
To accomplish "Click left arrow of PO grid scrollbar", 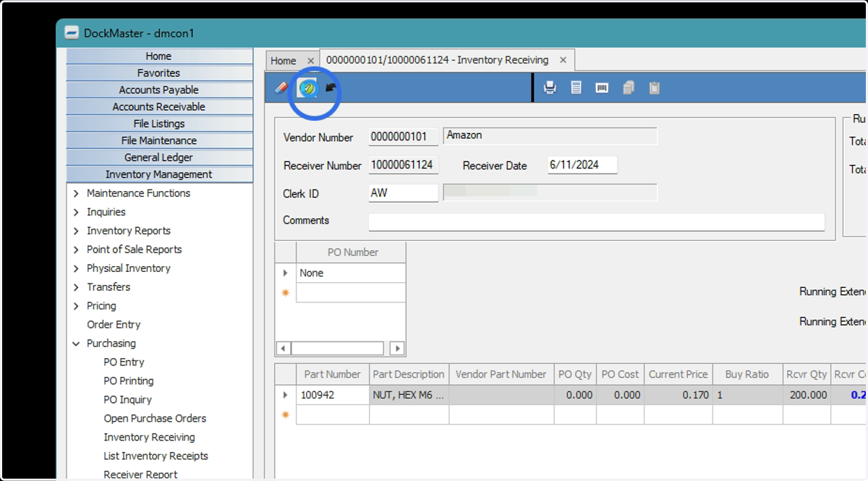I will click(284, 349).
